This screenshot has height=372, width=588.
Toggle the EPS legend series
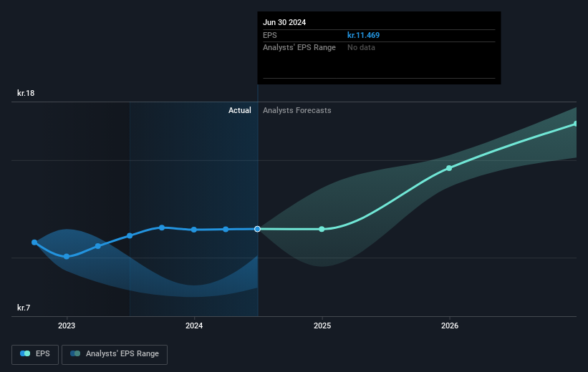pyautogui.click(x=35, y=354)
